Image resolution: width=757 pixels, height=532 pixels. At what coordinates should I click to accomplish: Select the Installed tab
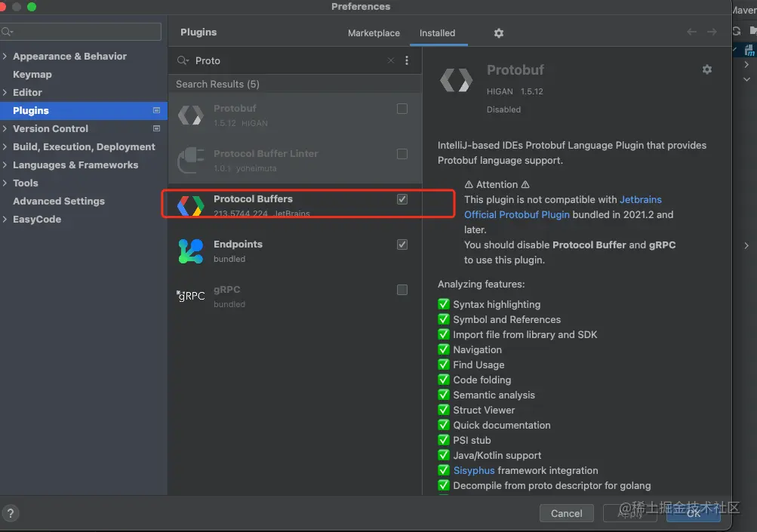pyautogui.click(x=437, y=33)
